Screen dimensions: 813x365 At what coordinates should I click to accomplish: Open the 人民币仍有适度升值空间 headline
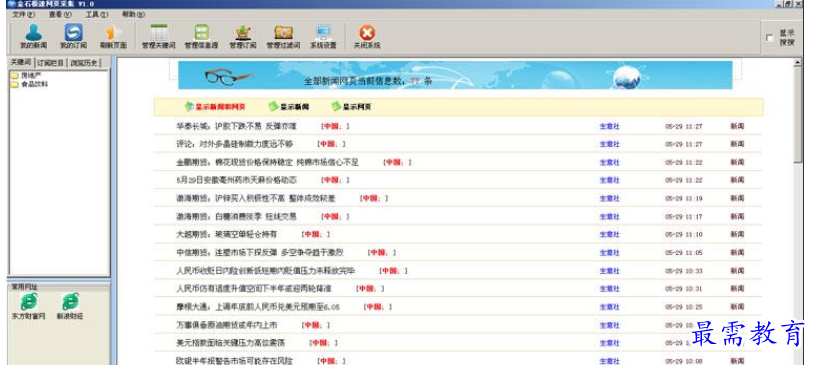(x=254, y=289)
